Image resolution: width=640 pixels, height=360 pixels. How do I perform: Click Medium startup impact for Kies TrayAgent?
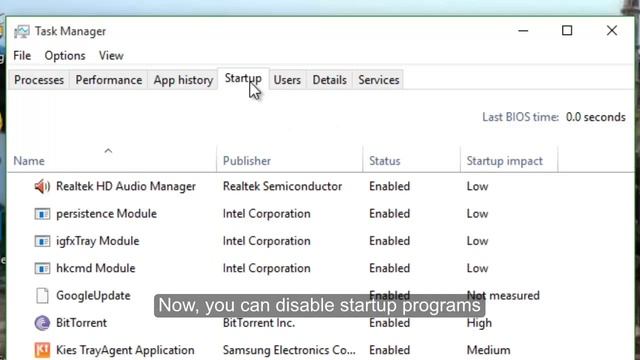tap(489, 350)
